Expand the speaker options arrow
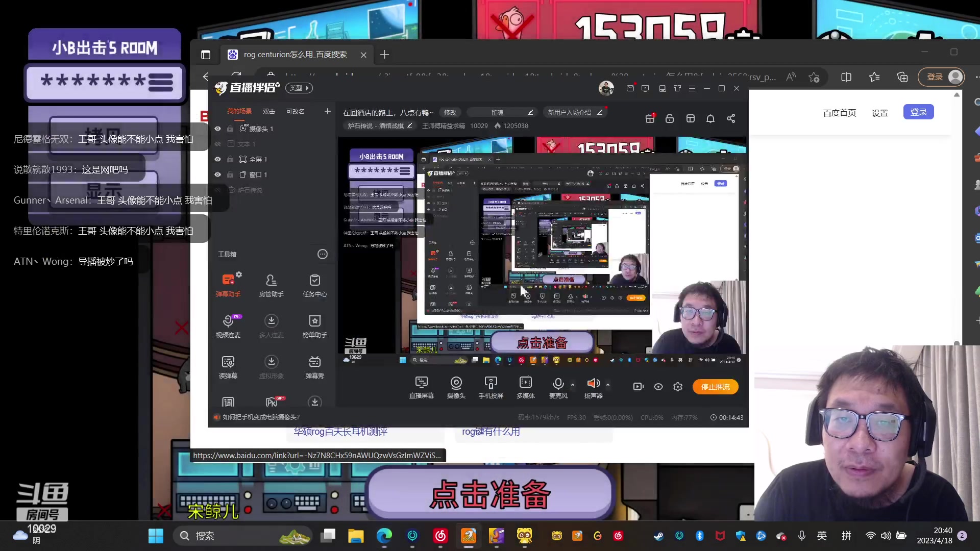 [x=607, y=385]
